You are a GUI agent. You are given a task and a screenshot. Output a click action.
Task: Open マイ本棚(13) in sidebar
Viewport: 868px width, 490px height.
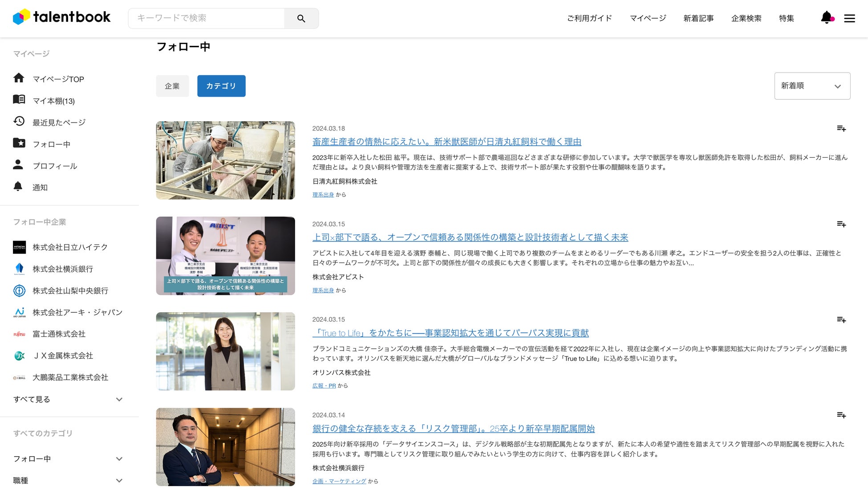(53, 101)
